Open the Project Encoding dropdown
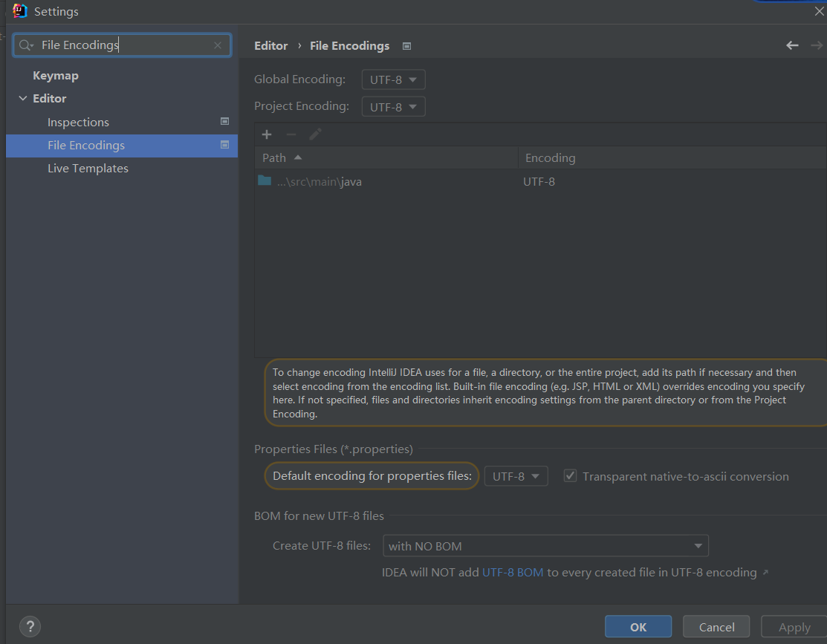827x644 pixels. tap(394, 107)
